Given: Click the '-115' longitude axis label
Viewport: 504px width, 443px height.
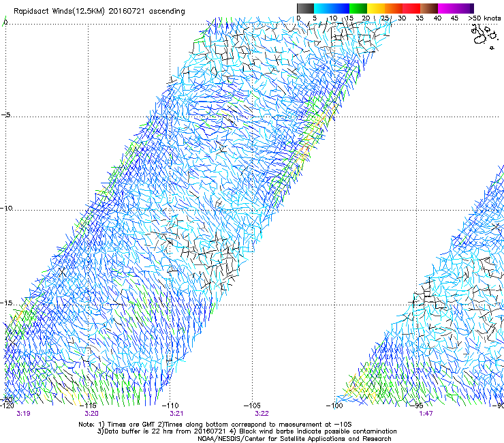Looking at the screenshot, I should (x=89, y=405).
